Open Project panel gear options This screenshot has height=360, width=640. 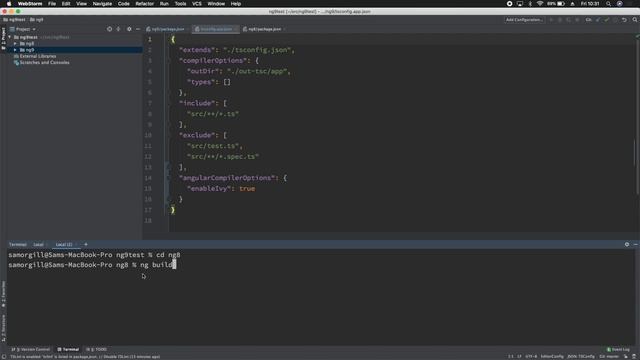click(129, 29)
